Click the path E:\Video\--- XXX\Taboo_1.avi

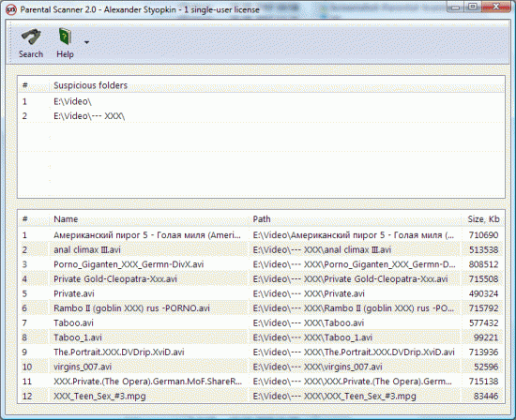pos(312,337)
